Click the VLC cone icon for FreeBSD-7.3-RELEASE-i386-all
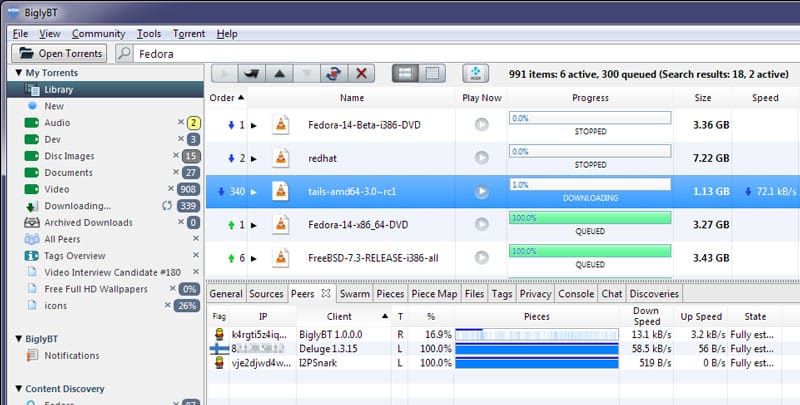This screenshot has width=800, height=405. click(x=281, y=258)
